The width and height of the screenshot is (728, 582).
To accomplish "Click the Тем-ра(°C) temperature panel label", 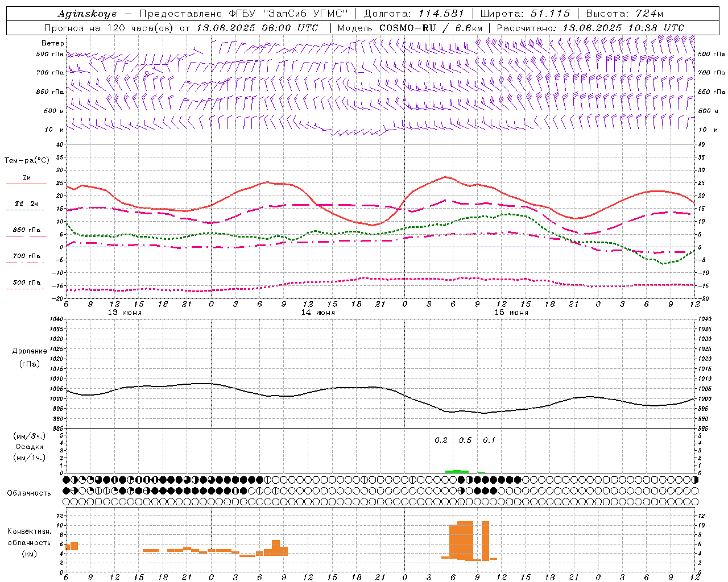I will [27, 161].
